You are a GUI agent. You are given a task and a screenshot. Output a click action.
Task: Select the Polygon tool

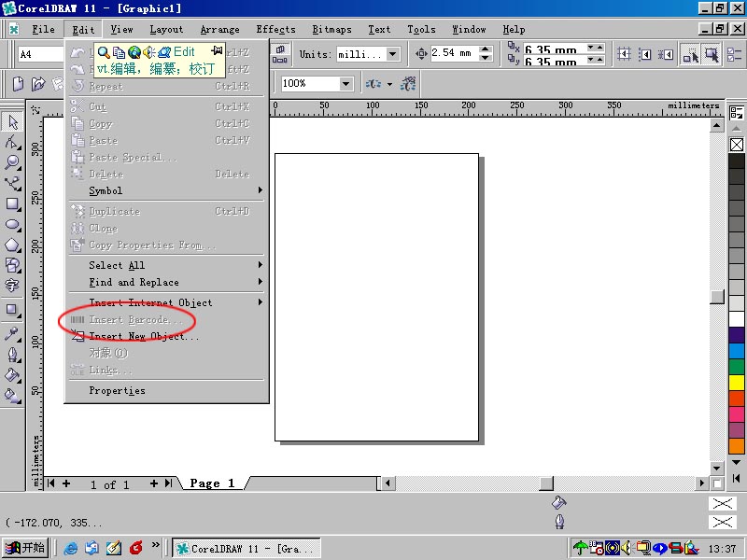12,245
